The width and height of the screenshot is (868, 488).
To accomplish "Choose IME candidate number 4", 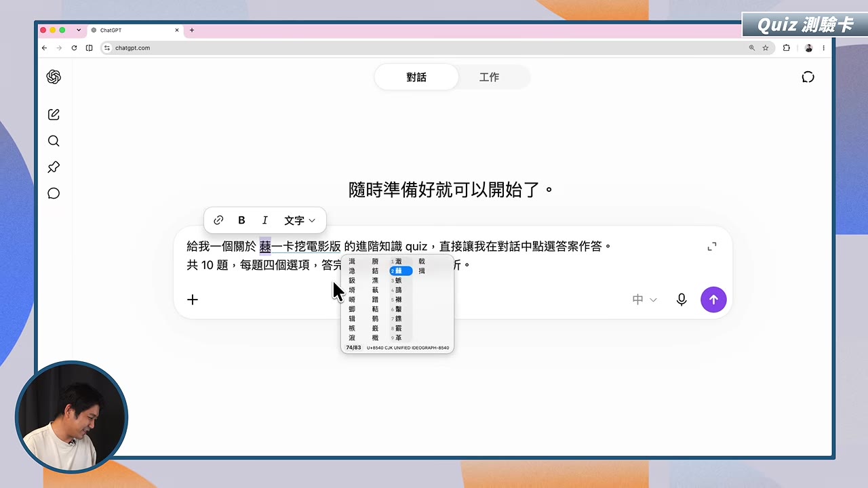I will (x=400, y=289).
